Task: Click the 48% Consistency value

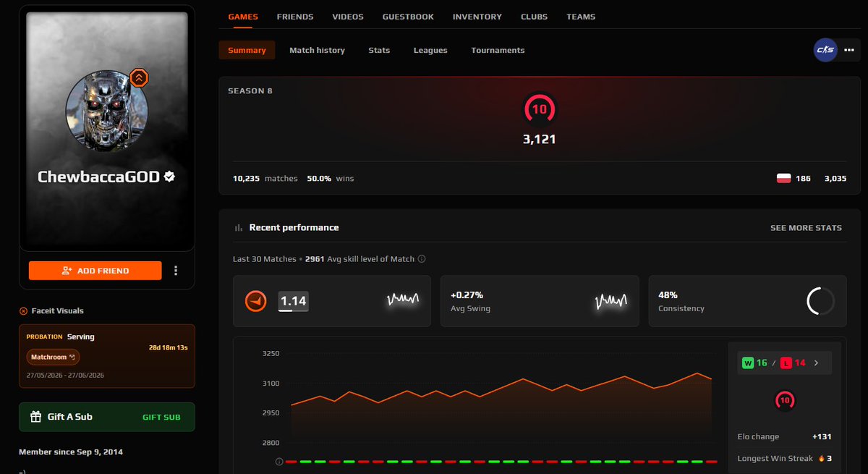Action: [x=668, y=295]
